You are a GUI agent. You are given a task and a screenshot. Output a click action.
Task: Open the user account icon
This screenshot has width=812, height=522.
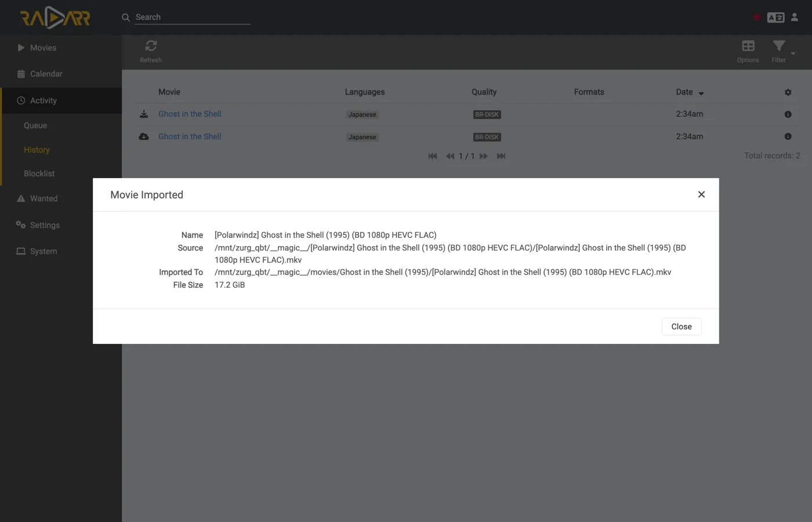click(x=795, y=17)
